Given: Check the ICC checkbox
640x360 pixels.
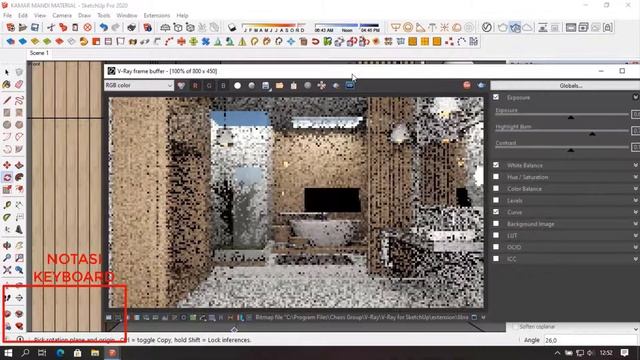Looking at the screenshot, I should coord(496,258).
